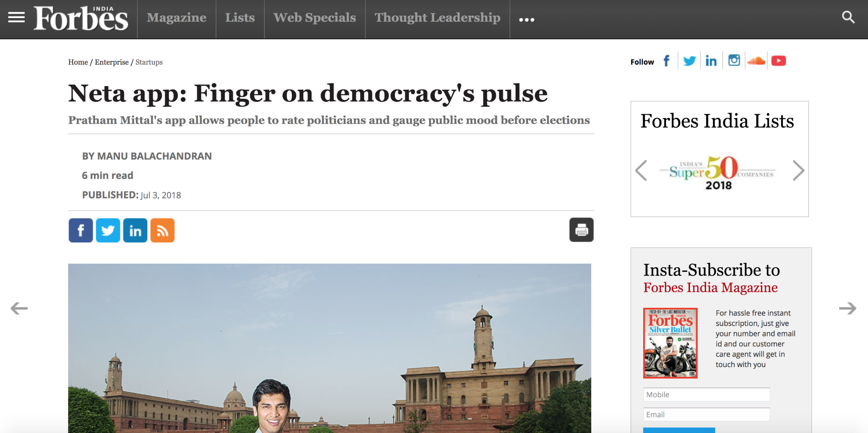
Task: Go to the Enterprise breadcrumb link
Action: (112, 62)
